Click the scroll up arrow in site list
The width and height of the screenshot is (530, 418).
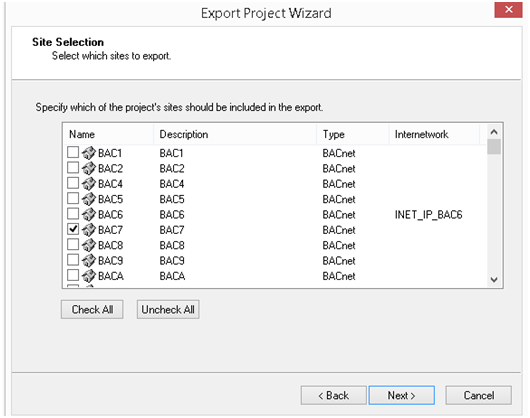494,132
